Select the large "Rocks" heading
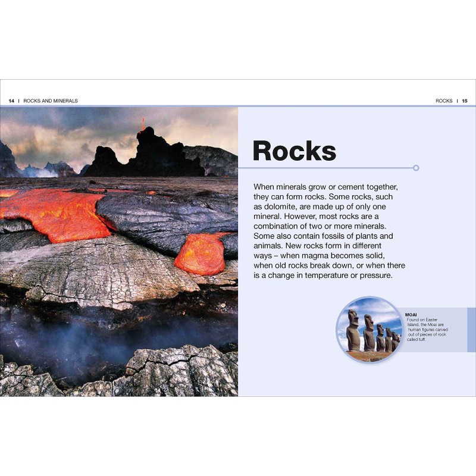This screenshot has height=476, width=476. (x=294, y=151)
